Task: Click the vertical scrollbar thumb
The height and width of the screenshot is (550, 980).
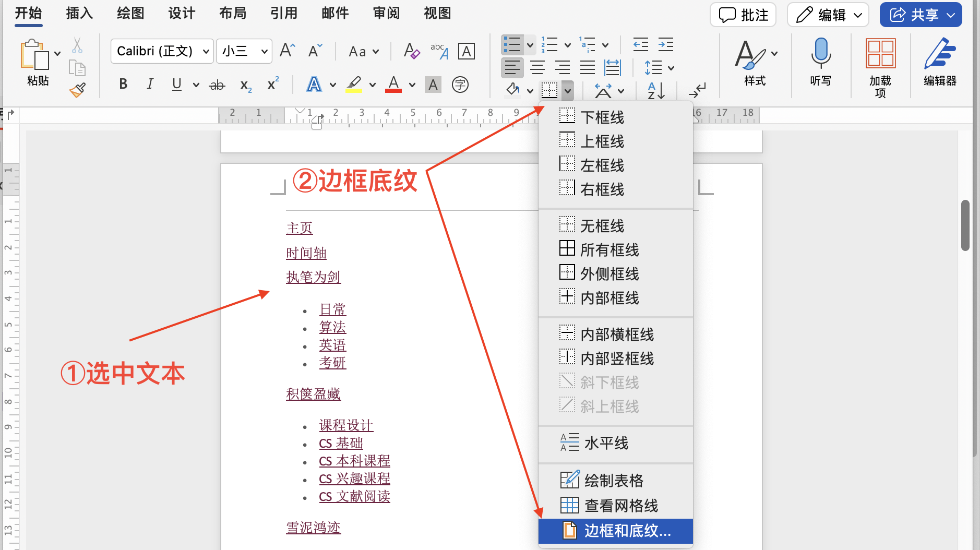Action: pos(965,225)
